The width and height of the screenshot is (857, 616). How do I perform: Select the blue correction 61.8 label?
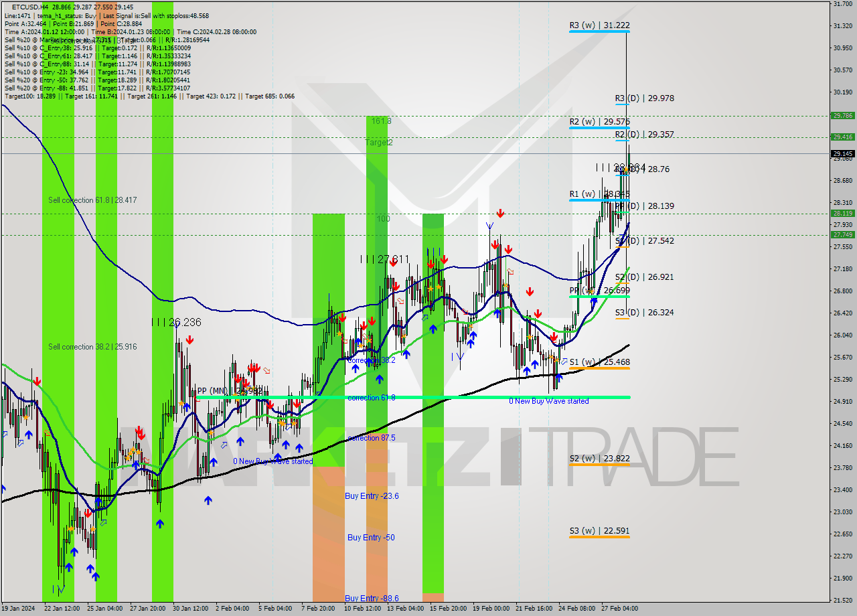tap(372, 398)
